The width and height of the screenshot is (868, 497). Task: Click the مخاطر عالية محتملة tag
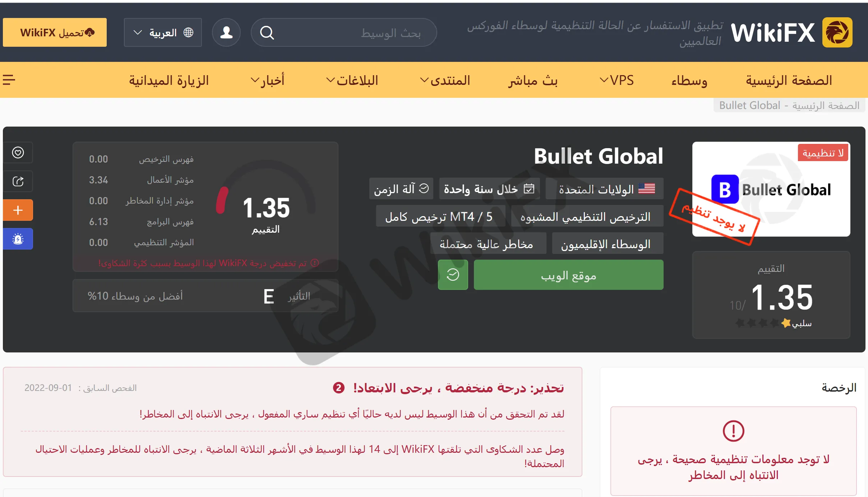click(488, 244)
